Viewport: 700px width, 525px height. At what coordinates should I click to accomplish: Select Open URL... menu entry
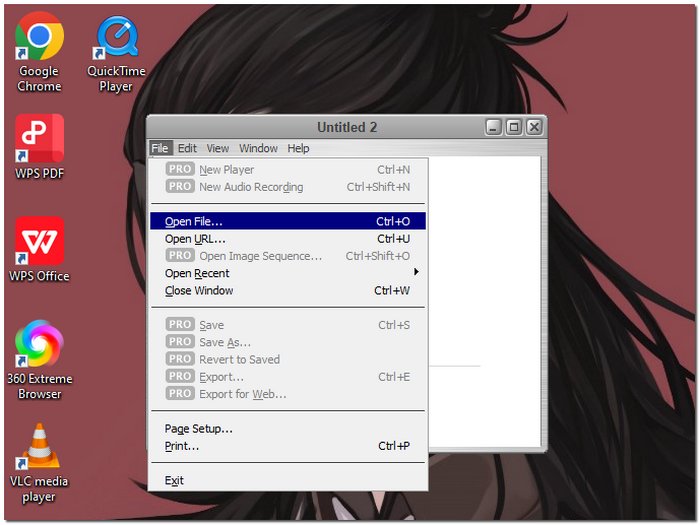click(x=288, y=239)
